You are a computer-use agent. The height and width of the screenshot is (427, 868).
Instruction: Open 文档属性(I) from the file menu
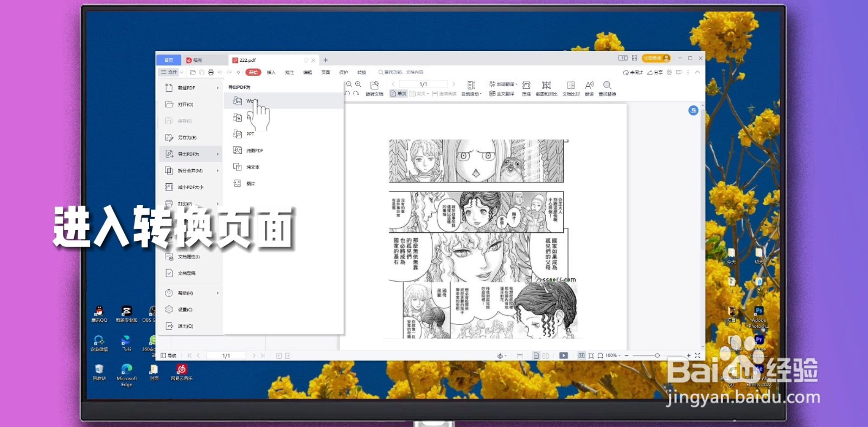pos(191,257)
